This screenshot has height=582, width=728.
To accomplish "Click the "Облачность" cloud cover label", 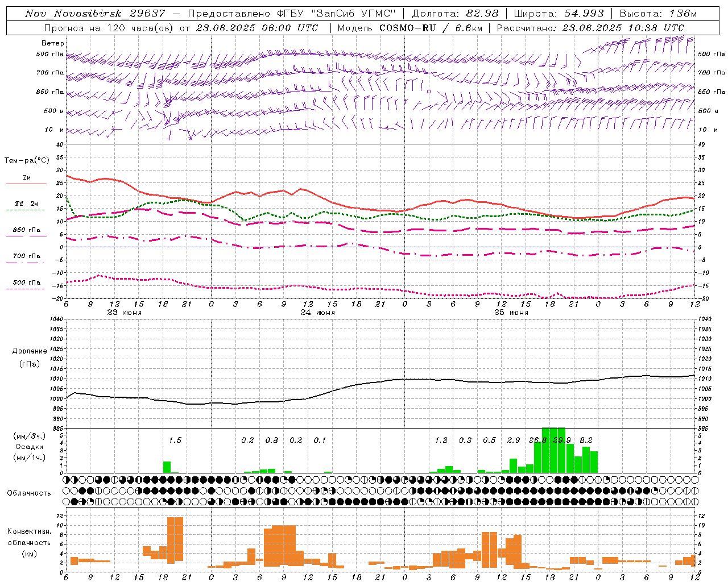I will [29, 493].
